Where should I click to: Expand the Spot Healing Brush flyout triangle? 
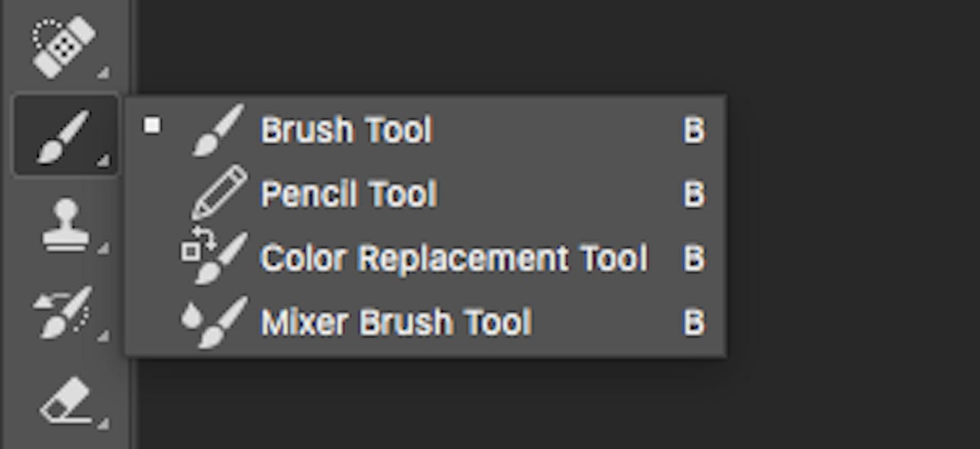coord(103,73)
